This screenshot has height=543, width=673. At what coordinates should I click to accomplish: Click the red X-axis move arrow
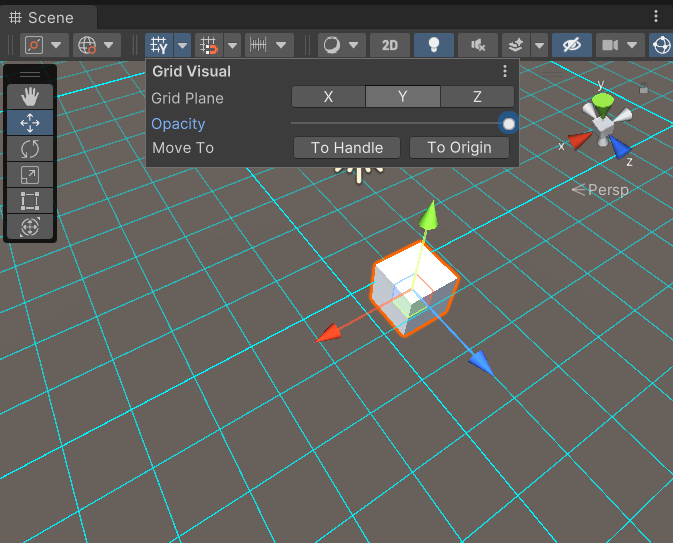point(329,333)
